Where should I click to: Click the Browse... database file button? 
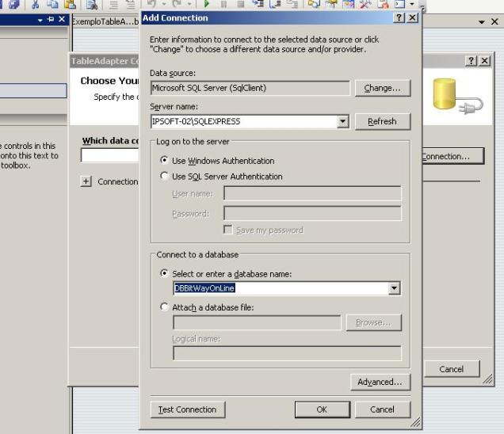pos(373,322)
